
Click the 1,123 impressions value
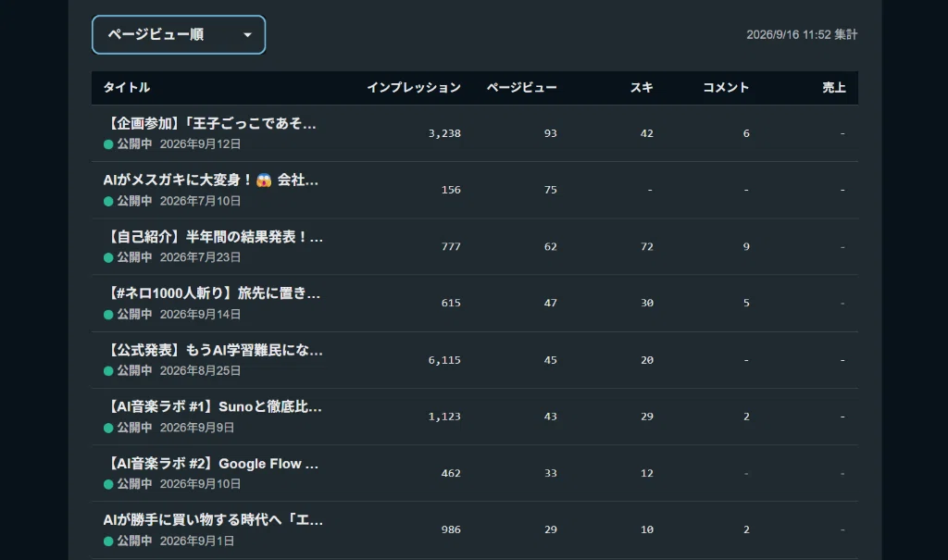point(444,417)
